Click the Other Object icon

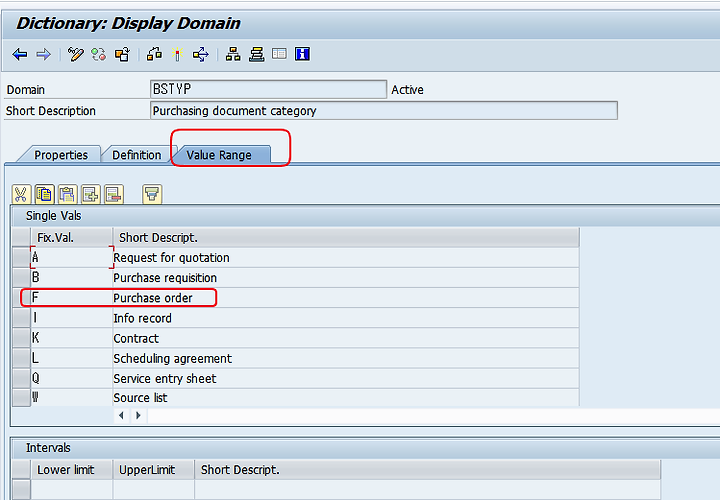pyautogui.click(x=122, y=55)
